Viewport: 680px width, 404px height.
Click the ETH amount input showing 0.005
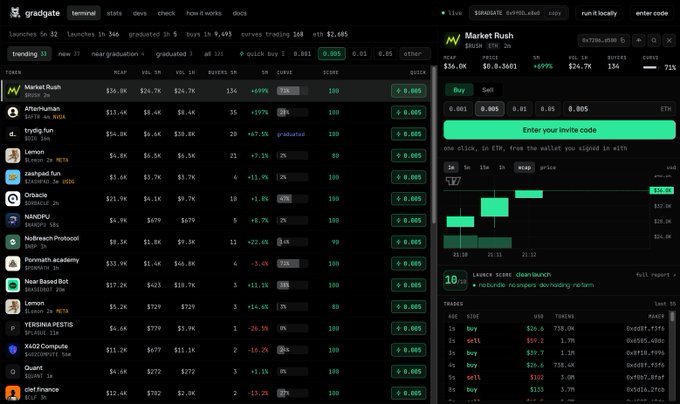[x=619, y=109]
